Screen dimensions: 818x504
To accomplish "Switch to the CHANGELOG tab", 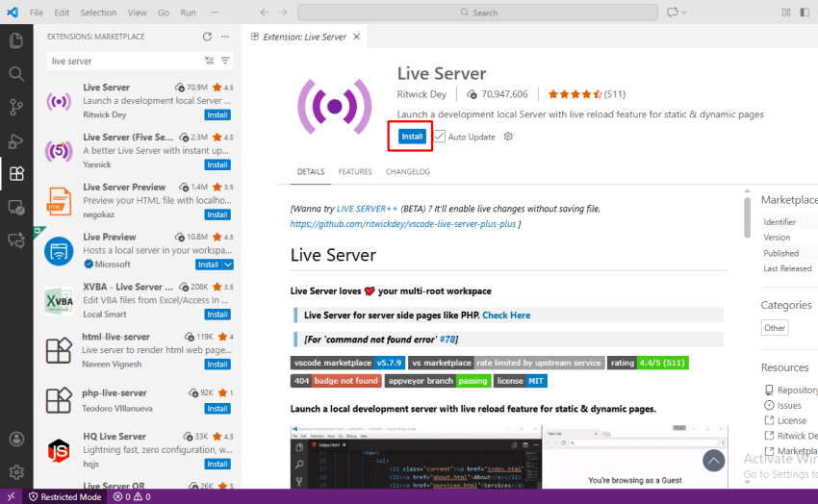I will (407, 172).
